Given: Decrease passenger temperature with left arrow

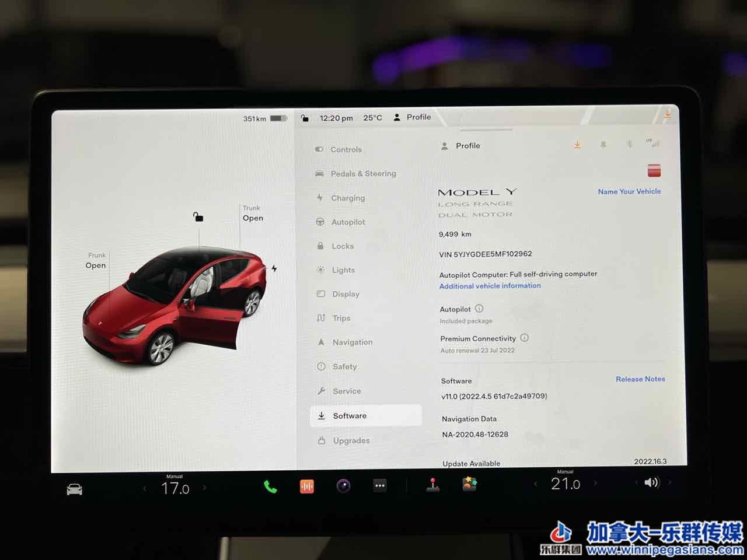Looking at the screenshot, I should 536,484.
